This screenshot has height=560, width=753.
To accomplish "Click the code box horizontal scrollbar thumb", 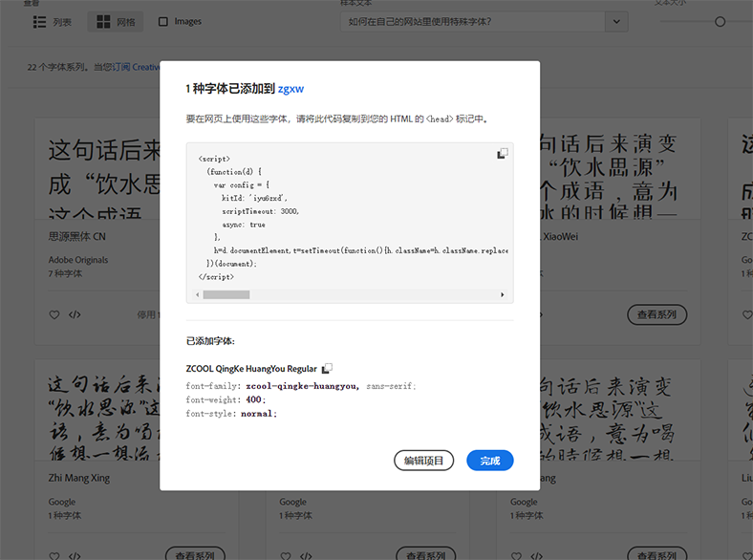I will pyautogui.click(x=226, y=294).
